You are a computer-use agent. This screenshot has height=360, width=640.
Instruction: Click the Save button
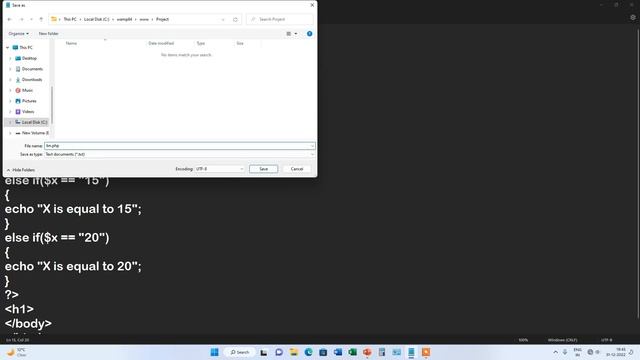263,169
